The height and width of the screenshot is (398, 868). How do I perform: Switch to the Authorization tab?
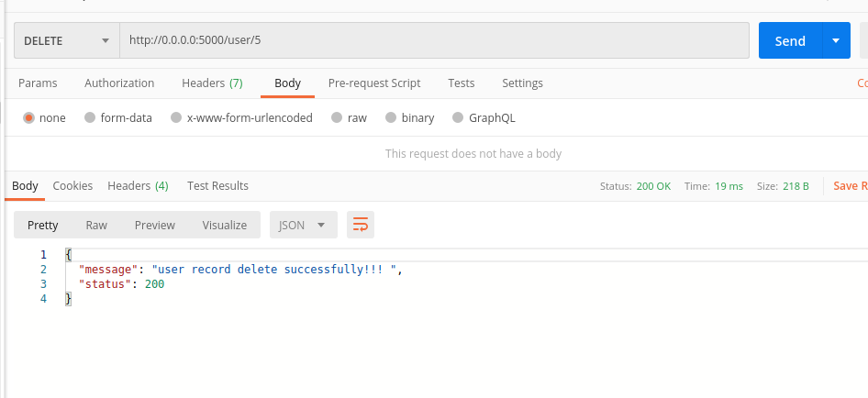119,83
